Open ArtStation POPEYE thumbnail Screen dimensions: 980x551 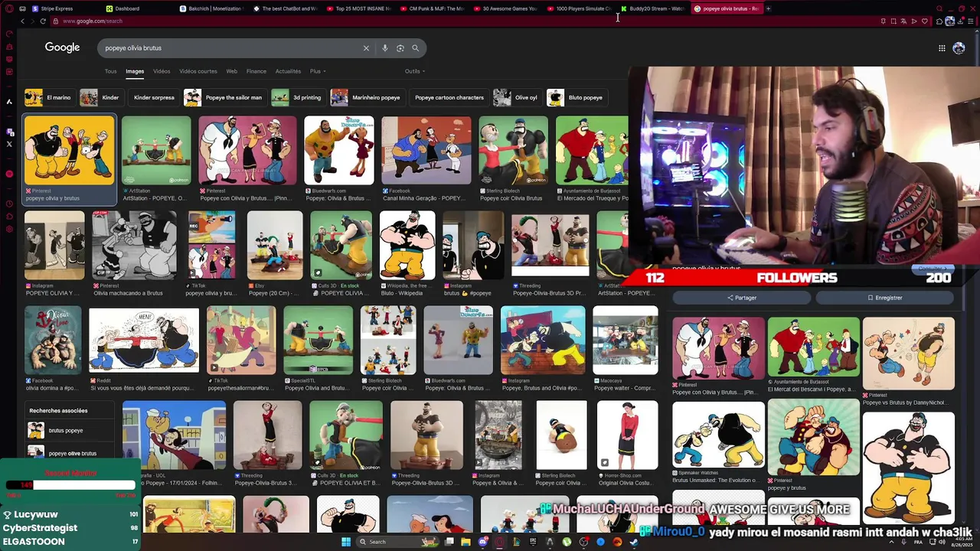point(156,151)
